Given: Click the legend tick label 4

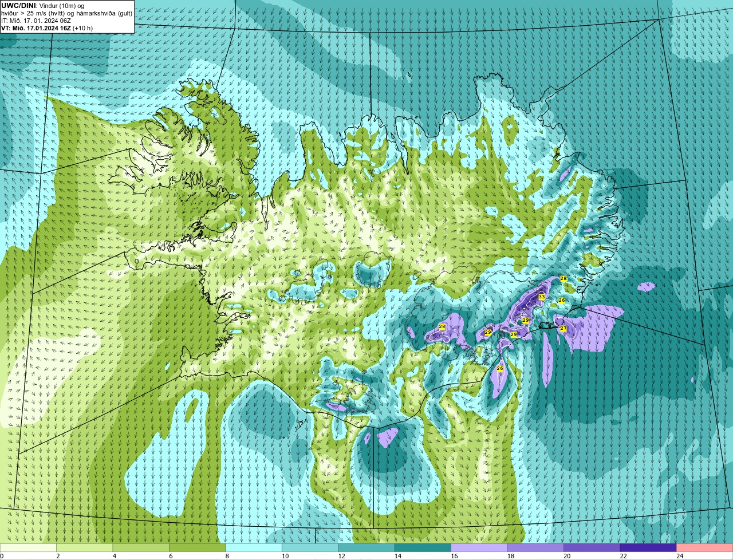Looking at the screenshot, I should click(114, 556).
